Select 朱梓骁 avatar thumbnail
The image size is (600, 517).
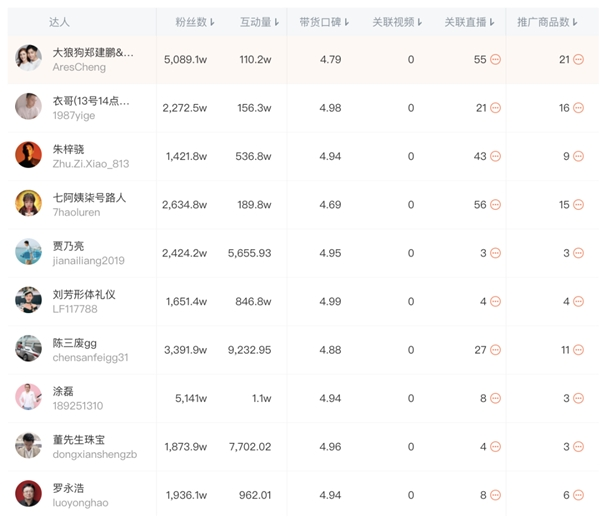[28, 155]
